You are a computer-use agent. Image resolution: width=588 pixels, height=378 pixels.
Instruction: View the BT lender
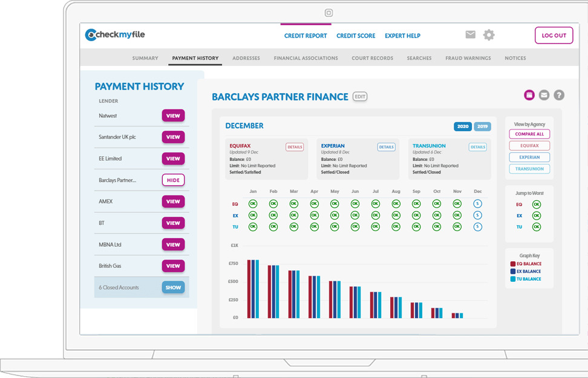coord(173,223)
